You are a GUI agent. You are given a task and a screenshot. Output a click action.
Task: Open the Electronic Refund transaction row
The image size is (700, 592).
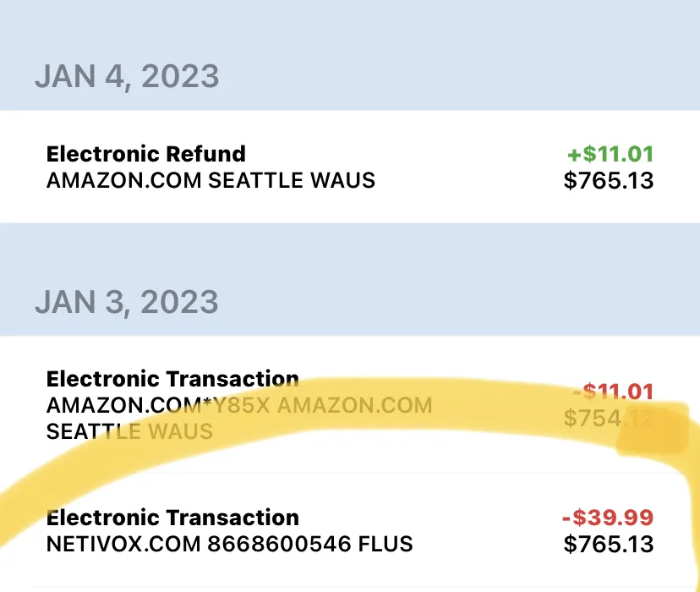[350, 167]
